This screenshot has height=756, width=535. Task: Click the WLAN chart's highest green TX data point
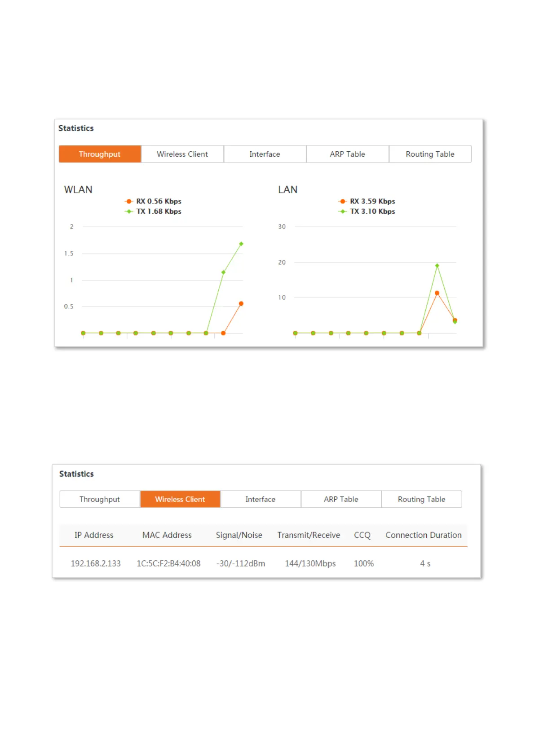[241, 244]
